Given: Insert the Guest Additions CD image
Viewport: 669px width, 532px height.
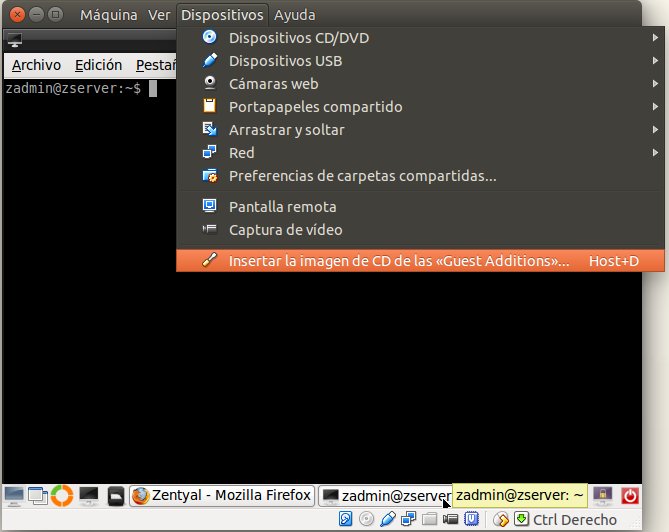Looking at the screenshot, I should tap(420, 261).
